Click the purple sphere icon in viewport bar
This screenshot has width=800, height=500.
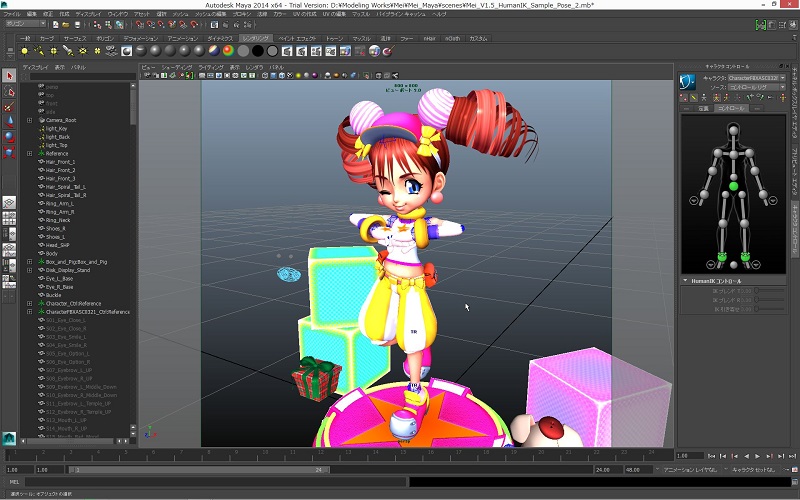315,76
